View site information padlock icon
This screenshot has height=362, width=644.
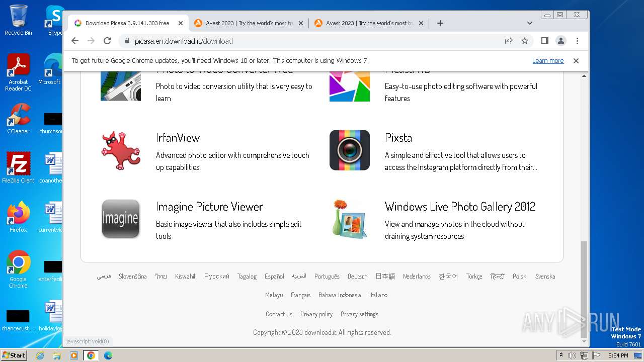coord(127,41)
